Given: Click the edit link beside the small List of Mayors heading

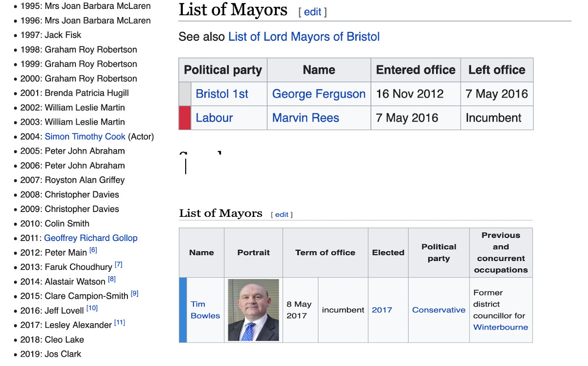Looking at the screenshot, I should (282, 214).
